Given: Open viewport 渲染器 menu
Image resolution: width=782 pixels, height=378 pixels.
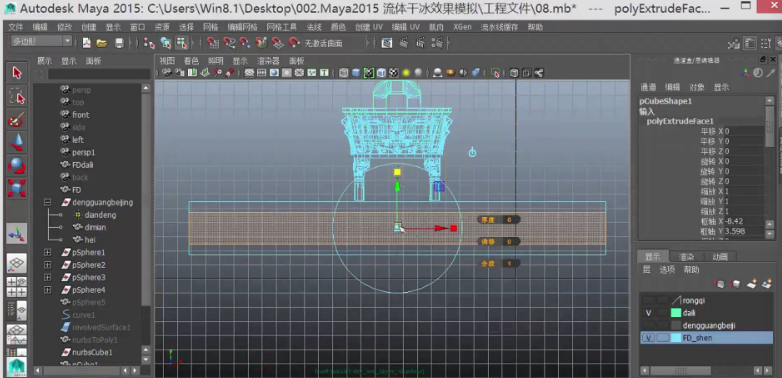Looking at the screenshot, I should [268, 61].
